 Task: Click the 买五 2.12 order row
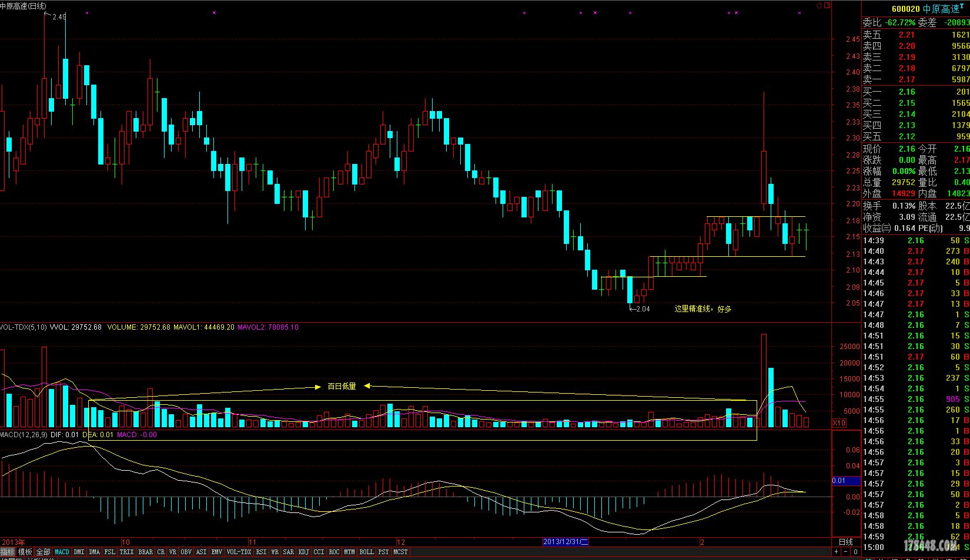[916, 136]
